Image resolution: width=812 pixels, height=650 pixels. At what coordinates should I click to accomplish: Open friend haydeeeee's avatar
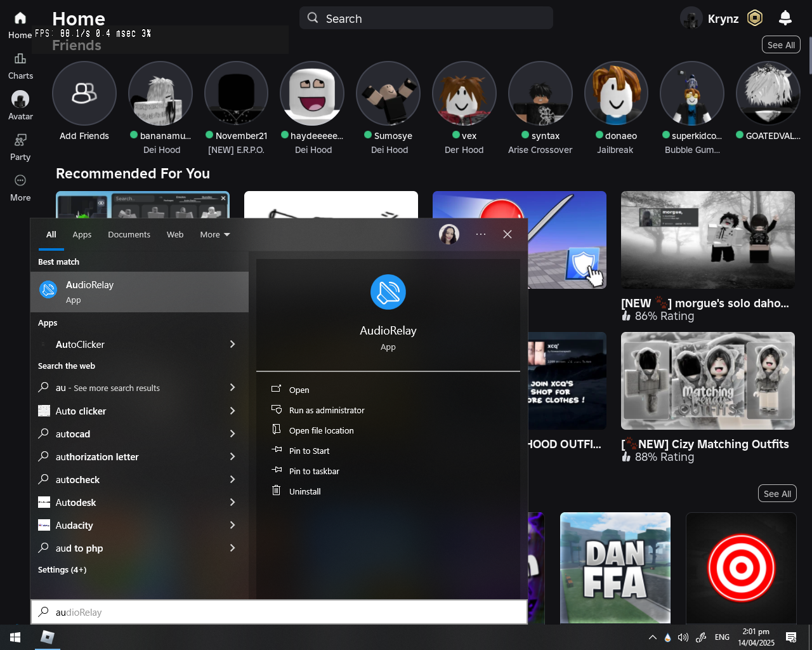tap(312, 93)
